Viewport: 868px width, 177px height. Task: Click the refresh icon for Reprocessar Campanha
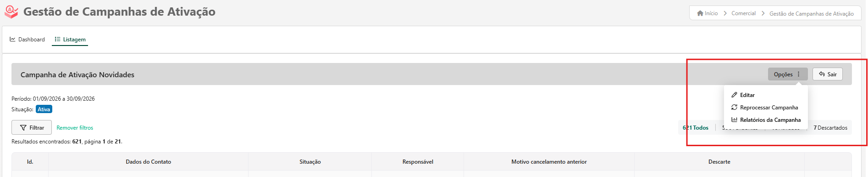(x=734, y=107)
